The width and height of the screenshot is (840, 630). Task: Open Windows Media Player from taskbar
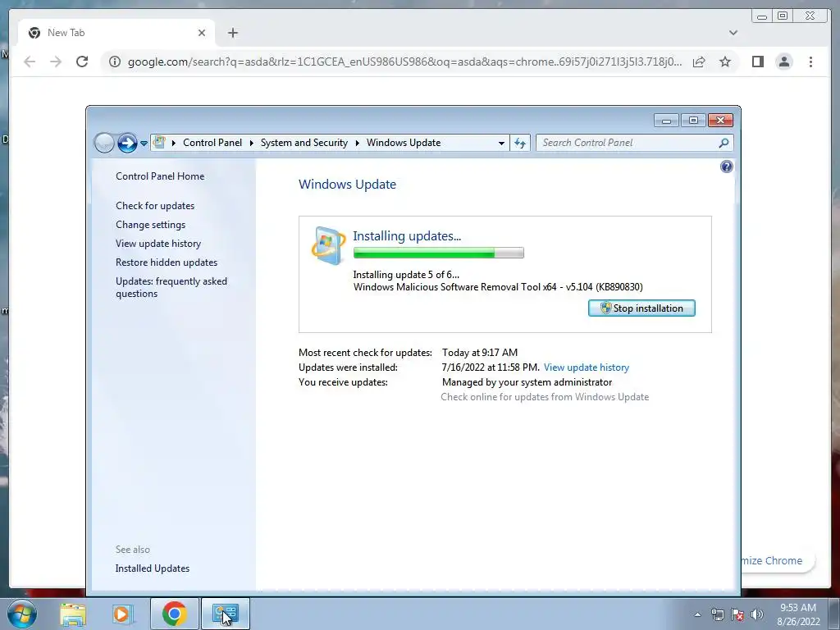[123, 614]
